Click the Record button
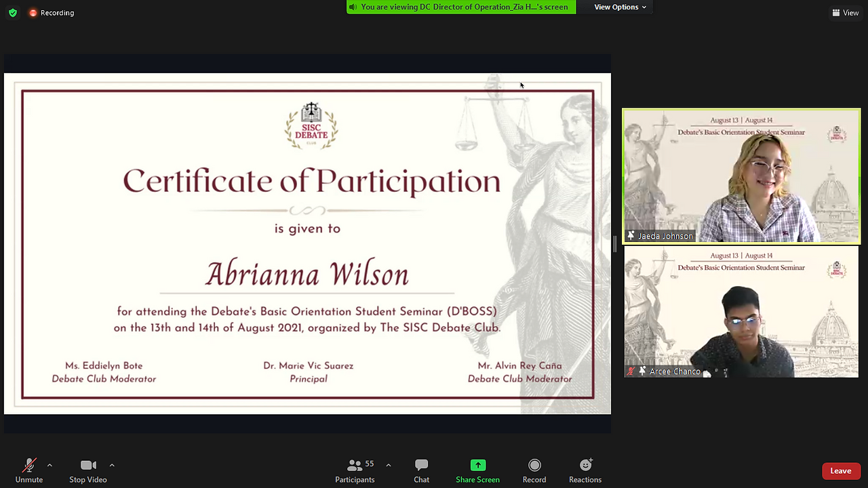 pyautogui.click(x=534, y=470)
